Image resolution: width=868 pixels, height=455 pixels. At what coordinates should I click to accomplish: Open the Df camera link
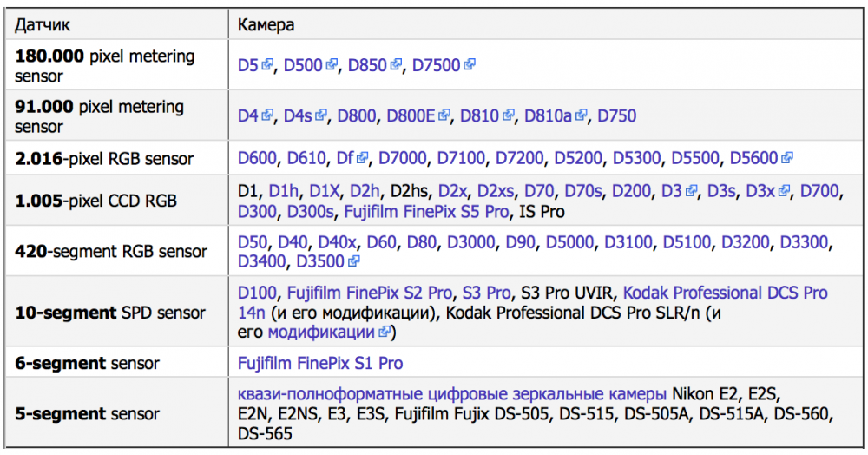345,158
